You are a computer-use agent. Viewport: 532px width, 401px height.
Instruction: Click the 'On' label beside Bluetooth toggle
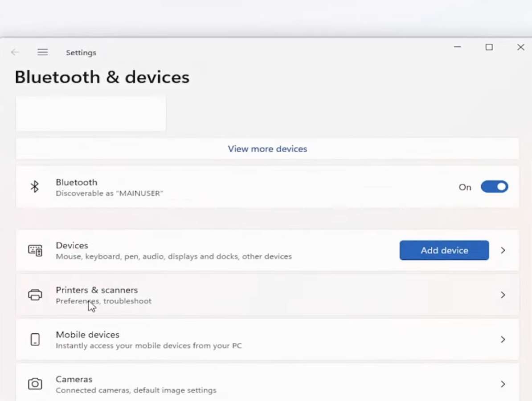(x=465, y=187)
